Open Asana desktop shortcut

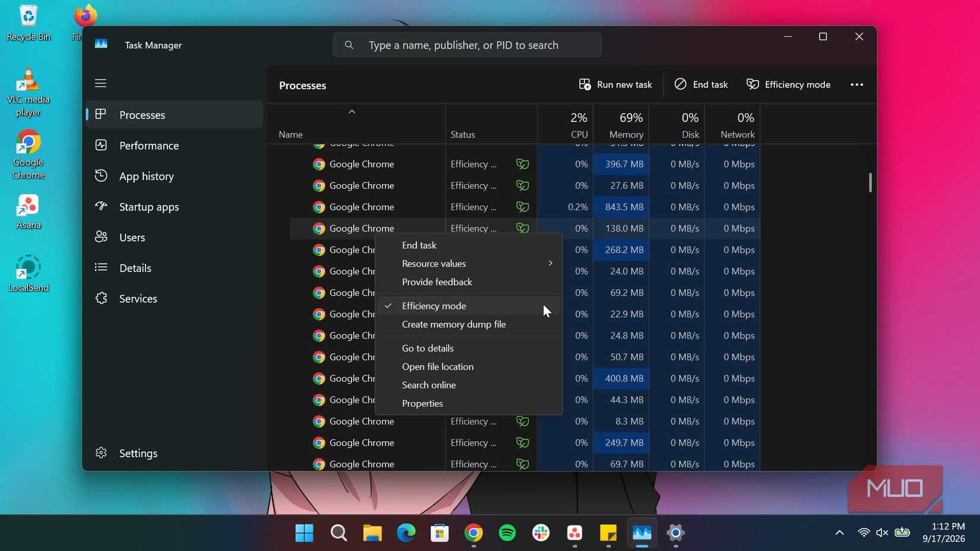[x=28, y=211]
